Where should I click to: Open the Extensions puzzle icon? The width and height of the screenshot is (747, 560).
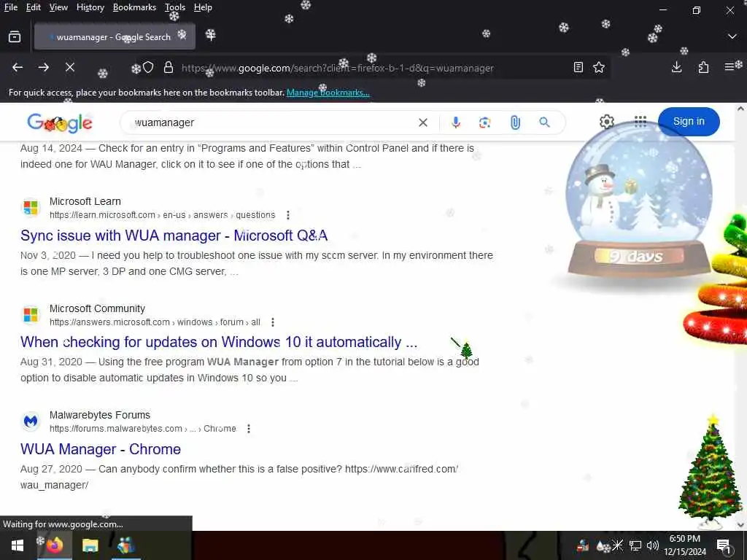pyautogui.click(x=703, y=68)
